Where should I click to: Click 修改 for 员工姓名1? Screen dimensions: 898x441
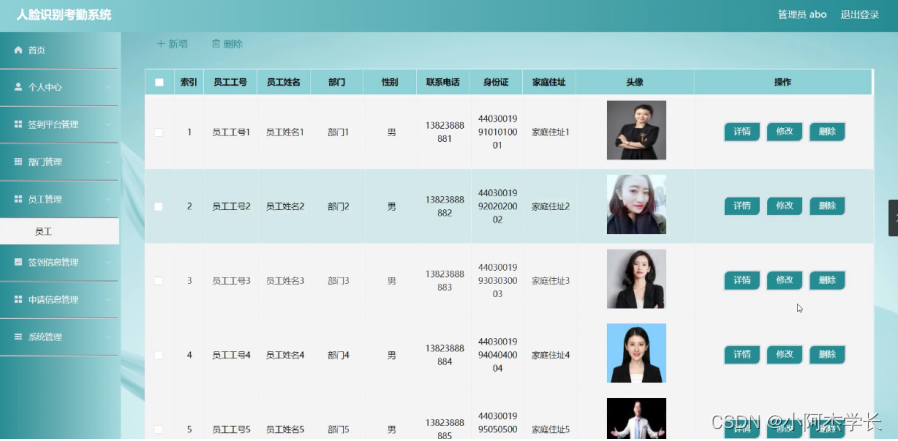coord(785,132)
